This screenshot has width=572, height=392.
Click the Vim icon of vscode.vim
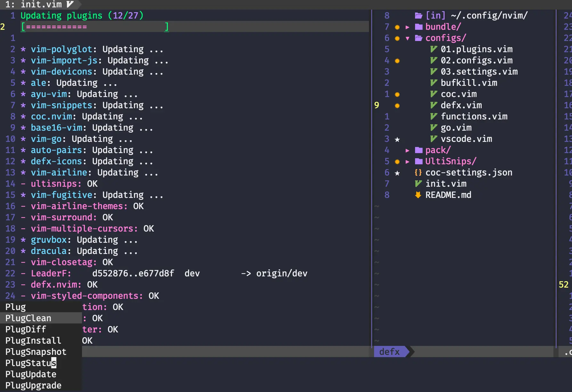click(434, 139)
